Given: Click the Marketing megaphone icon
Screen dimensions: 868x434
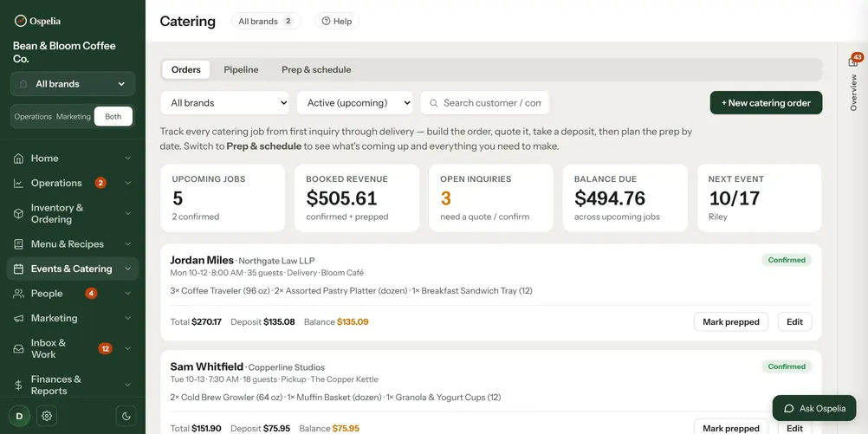Looking at the screenshot, I should tap(18, 318).
